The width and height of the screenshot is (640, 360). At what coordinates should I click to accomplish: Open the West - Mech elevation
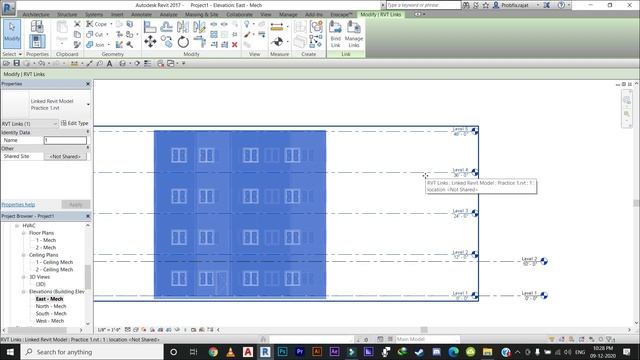tap(50, 321)
